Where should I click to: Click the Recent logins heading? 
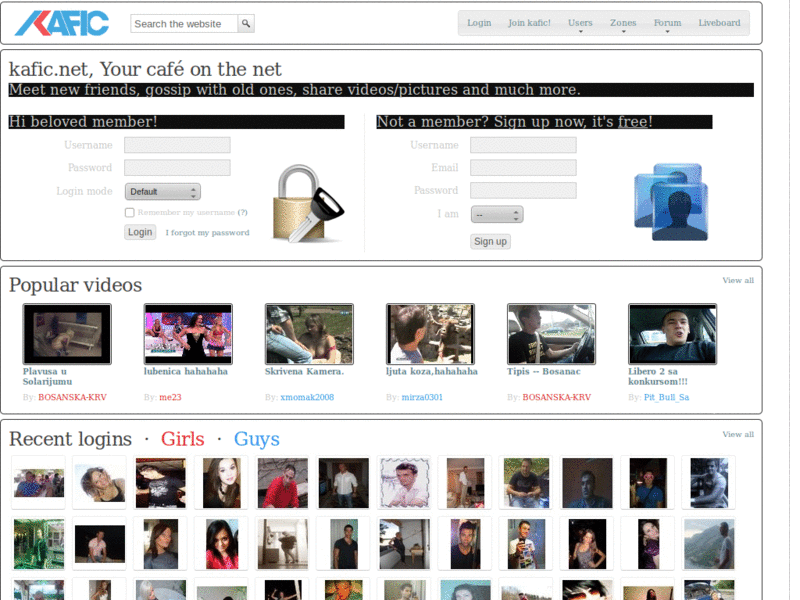tap(70, 439)
